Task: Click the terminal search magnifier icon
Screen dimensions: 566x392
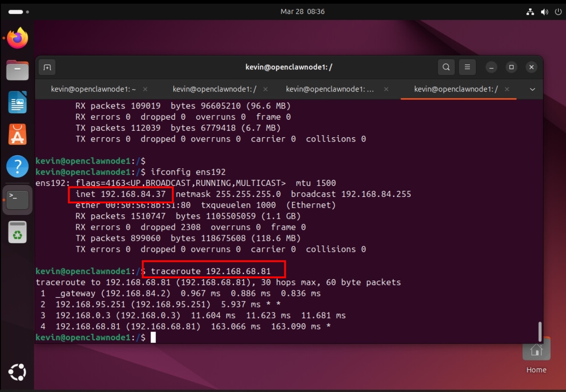Action: (446, 67)
